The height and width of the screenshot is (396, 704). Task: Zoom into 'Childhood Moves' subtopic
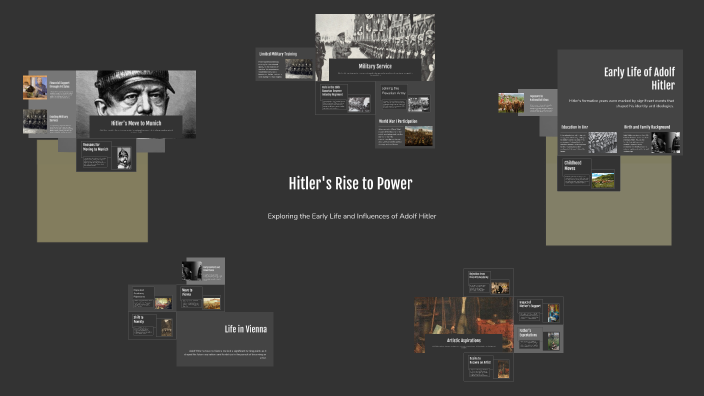[572, 165]
